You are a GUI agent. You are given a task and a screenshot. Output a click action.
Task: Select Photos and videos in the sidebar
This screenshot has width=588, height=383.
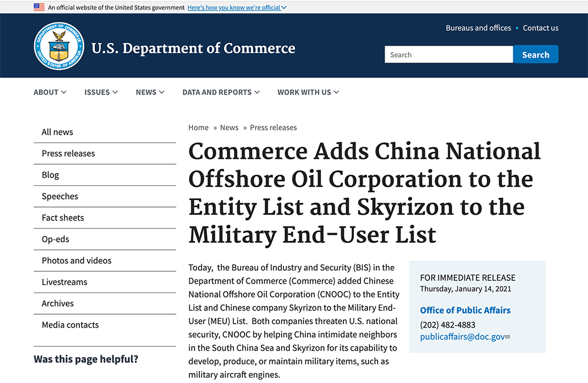(105, 261)
